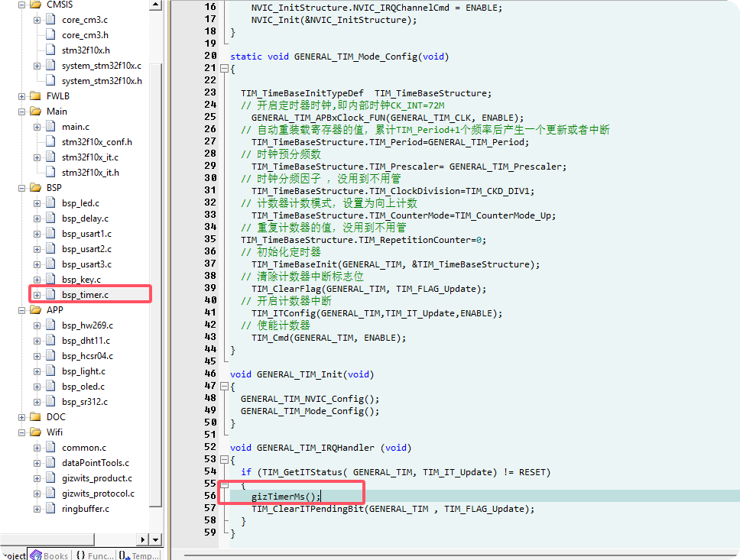
Task: Click the Books tab's book icon
Action: coord(36,555)
